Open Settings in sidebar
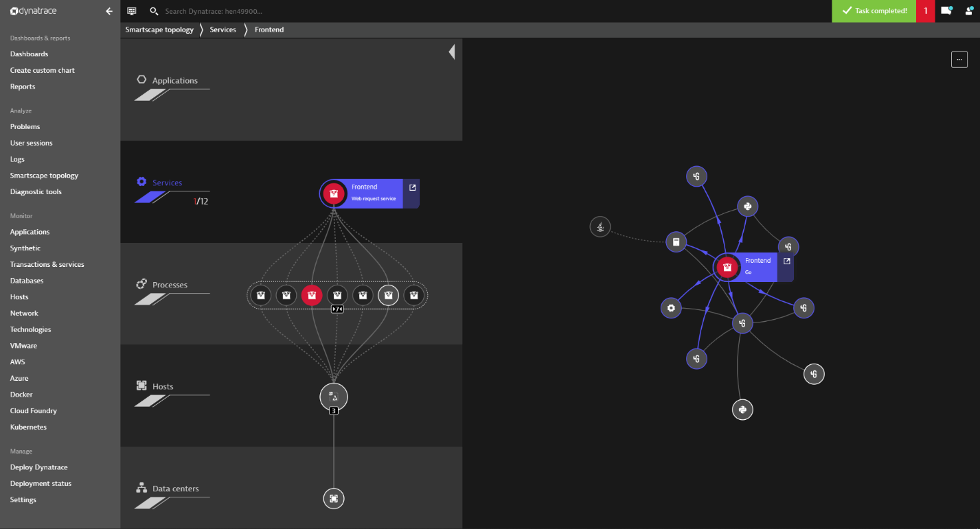The image size is (980, 529). [x=23, y=500]
